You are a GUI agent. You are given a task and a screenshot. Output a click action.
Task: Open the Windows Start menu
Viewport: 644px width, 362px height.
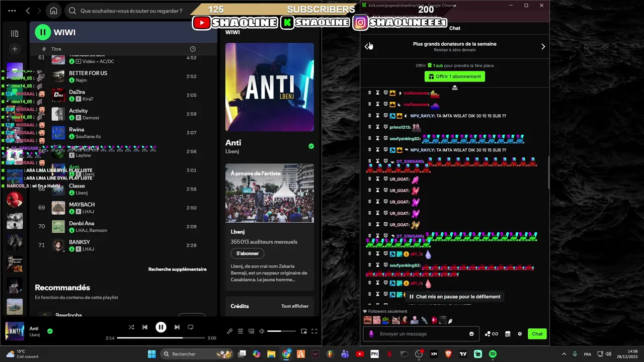click(151, 354)
